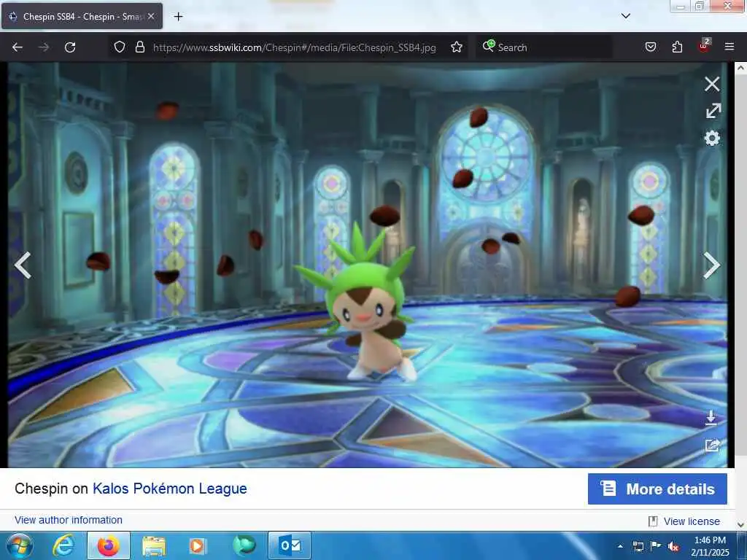View site security padlock info
This screenshot has height=560, width=747.
139,47
